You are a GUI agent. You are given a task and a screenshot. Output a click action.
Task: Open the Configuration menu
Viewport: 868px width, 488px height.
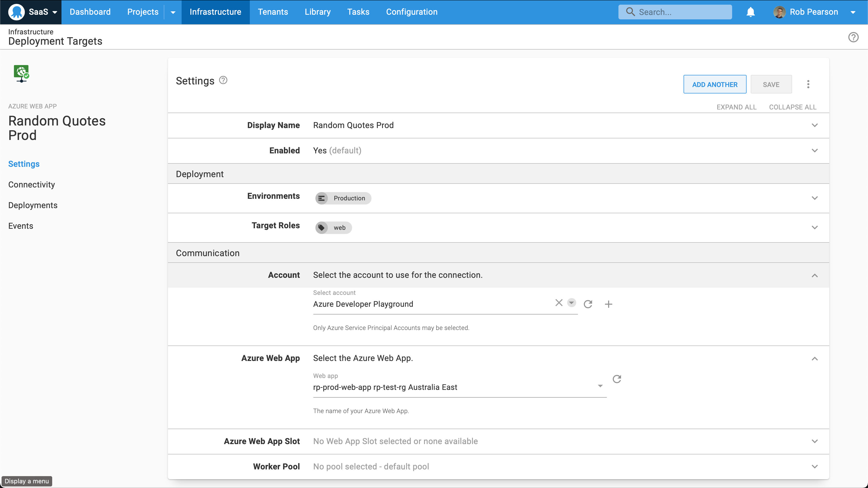pyautogui.click(x=412, y=12)
